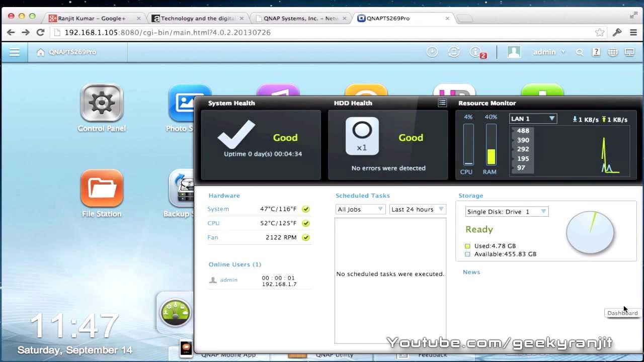The width and height of the screenshot is (644, 362).
Task: Open the external devices icon in top bar
Action: (x=454, y=52)
